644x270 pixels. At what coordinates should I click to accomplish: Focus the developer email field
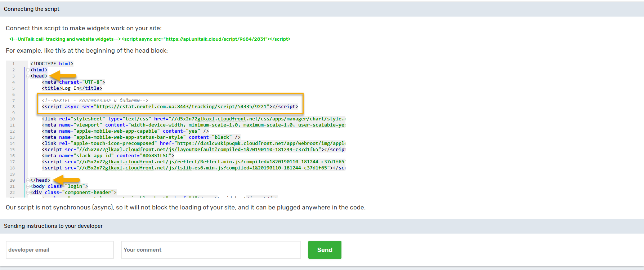(60, 250)
